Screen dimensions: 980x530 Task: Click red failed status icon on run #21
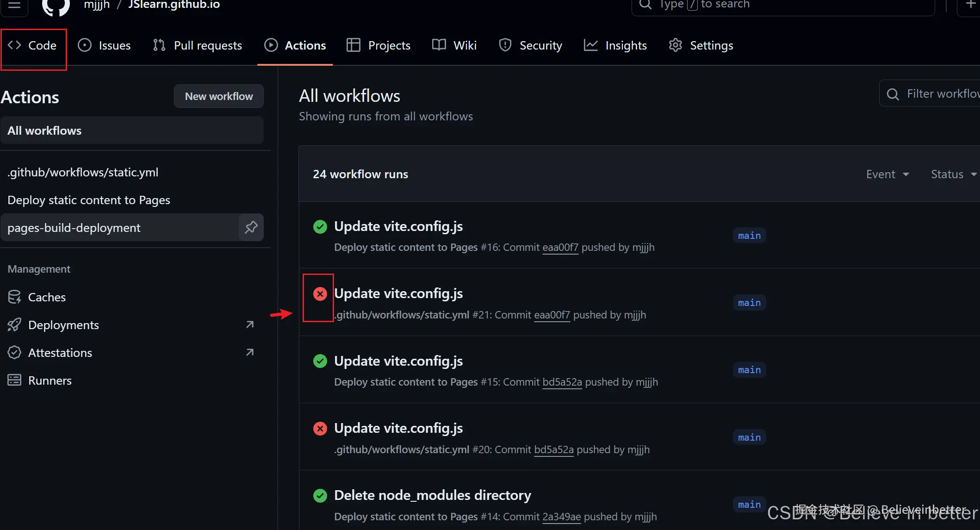pyautogui.click(x=320, y=294)
